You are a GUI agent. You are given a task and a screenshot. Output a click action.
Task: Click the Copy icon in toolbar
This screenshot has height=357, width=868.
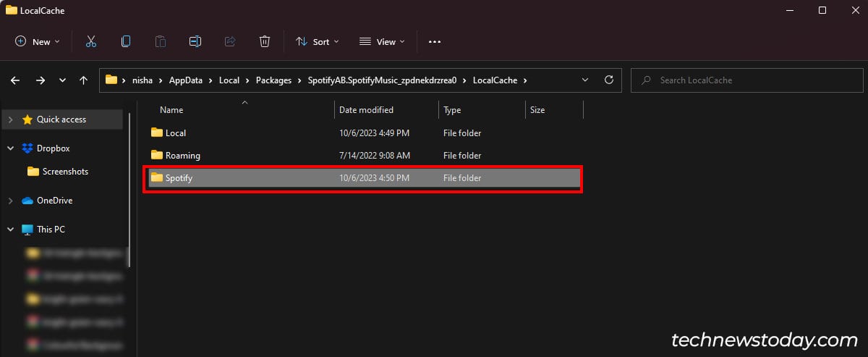[126, 42]
